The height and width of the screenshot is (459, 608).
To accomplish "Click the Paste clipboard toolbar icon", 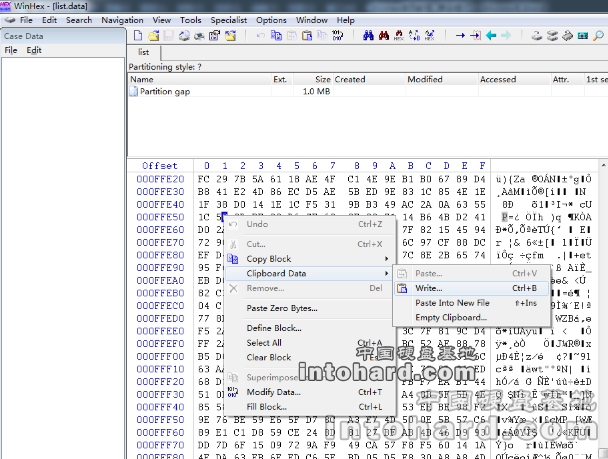I will [291, 36].
